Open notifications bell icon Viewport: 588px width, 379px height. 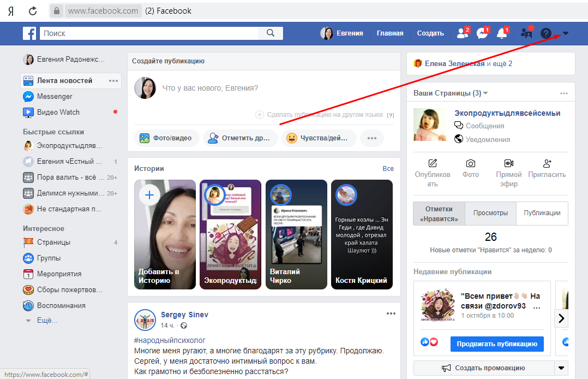pos(502,33)
